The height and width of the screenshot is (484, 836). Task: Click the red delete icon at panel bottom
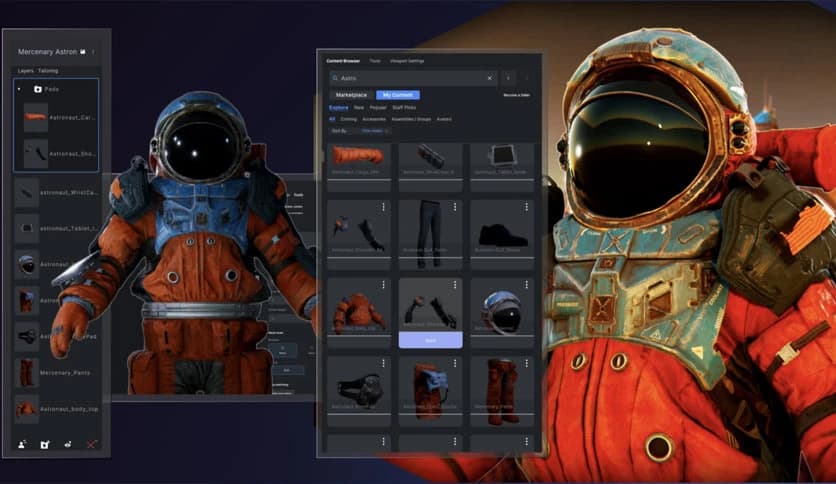(x=92, y=444)
